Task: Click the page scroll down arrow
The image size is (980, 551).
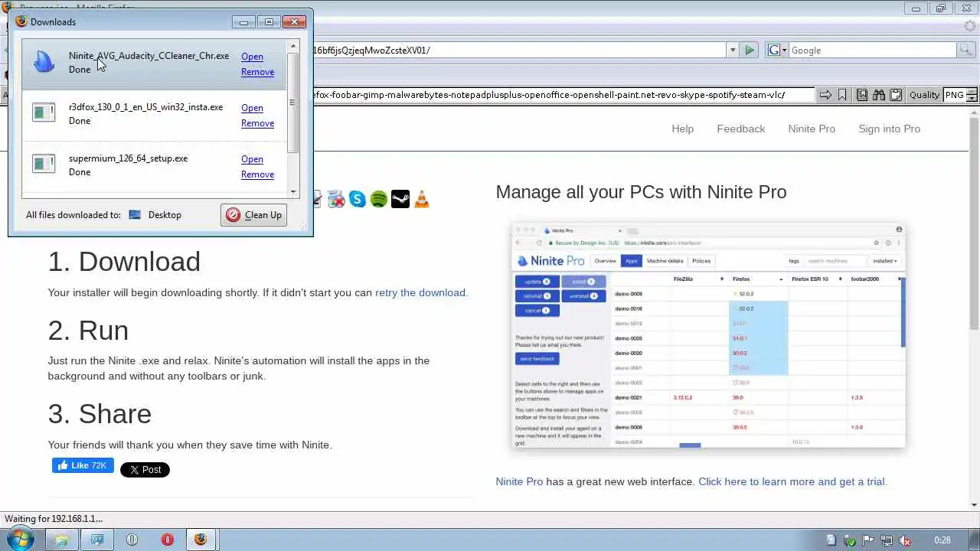Action: (x=973, y=504)
